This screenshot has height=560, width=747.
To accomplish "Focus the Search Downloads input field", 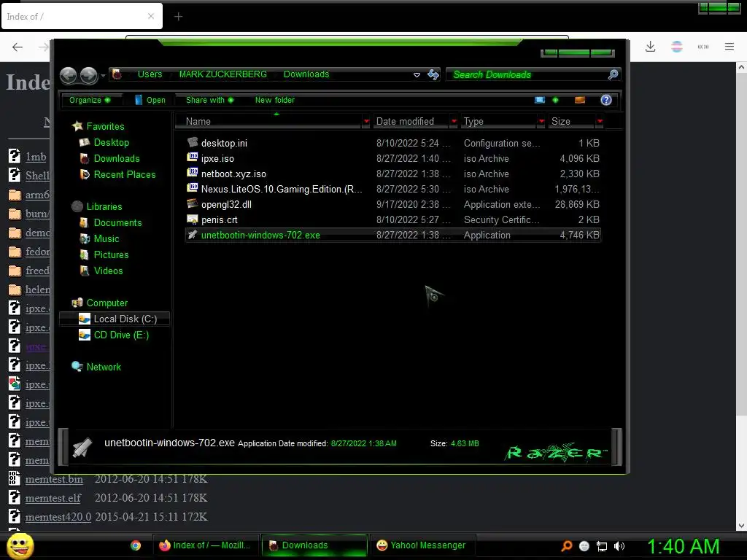I will pos(528,74).
